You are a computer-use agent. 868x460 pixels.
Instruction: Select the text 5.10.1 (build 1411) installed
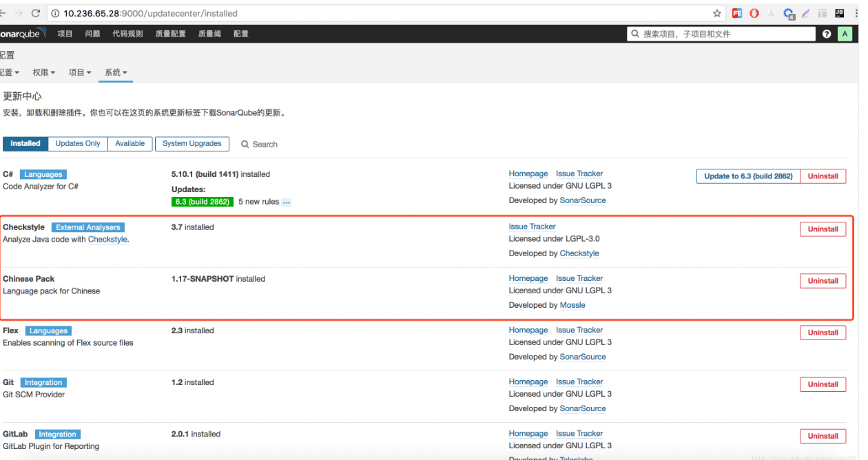(x=220, y=174)
